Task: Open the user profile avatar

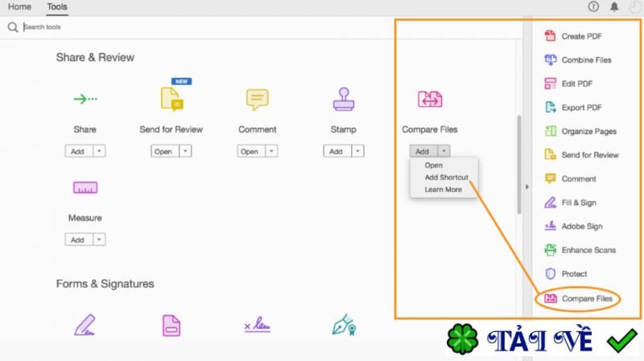Action: (x=634, y=6)
